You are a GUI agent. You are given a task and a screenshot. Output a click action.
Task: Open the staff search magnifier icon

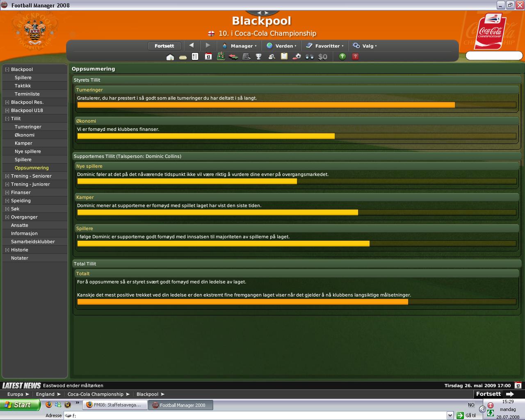(x=272, y=57)
